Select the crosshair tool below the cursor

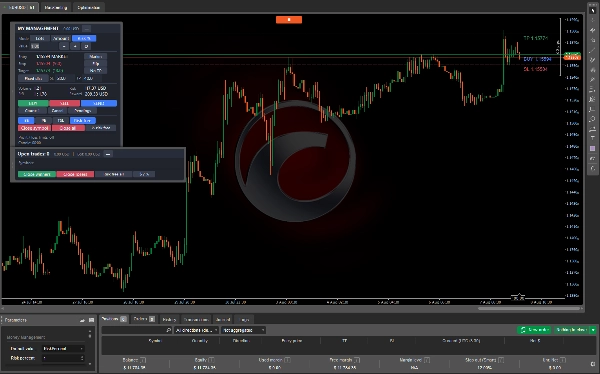pyautogui.click(x=593, y=20)
